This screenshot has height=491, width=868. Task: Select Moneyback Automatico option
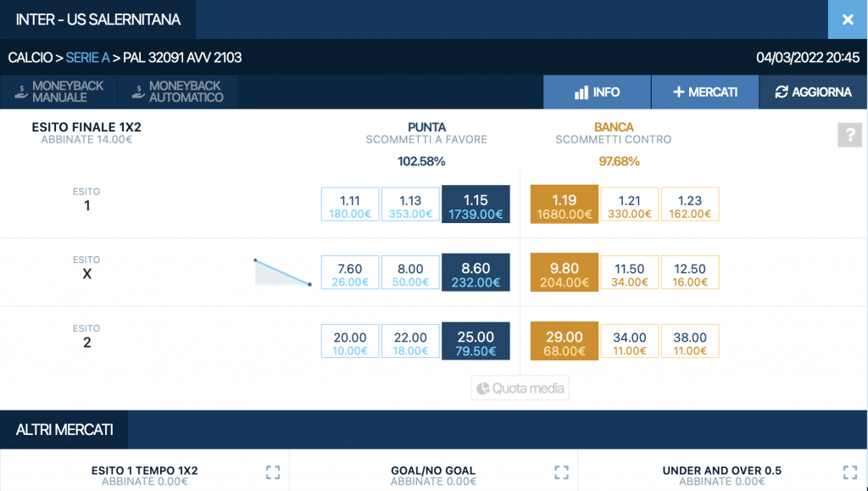point(178,92)
